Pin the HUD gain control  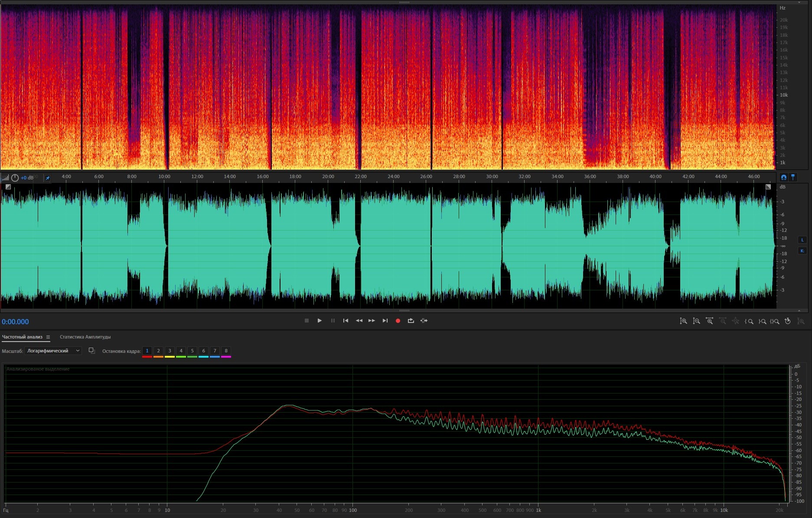[x=48, y=178]
